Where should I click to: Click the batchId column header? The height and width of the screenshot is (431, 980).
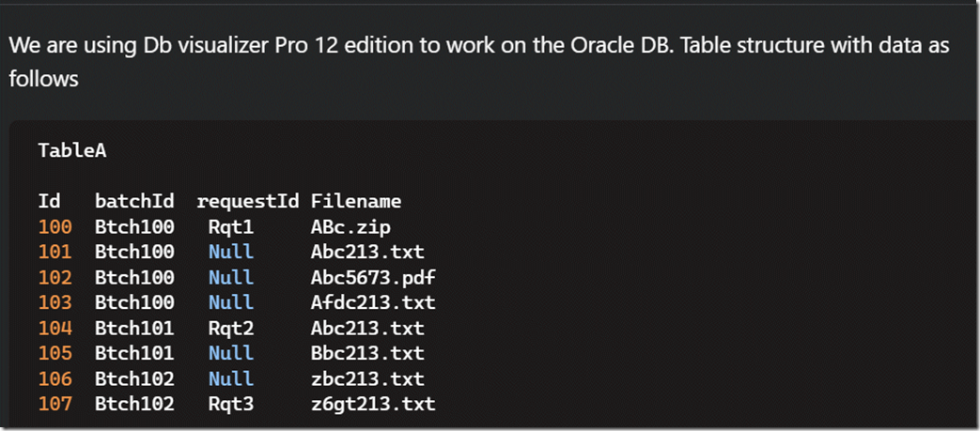134,201
